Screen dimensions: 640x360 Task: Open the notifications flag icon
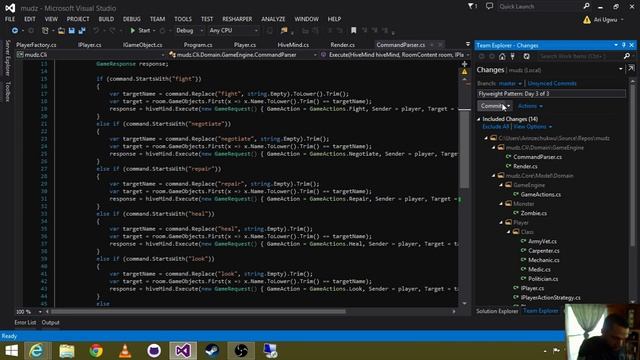(x=472, y=6)
